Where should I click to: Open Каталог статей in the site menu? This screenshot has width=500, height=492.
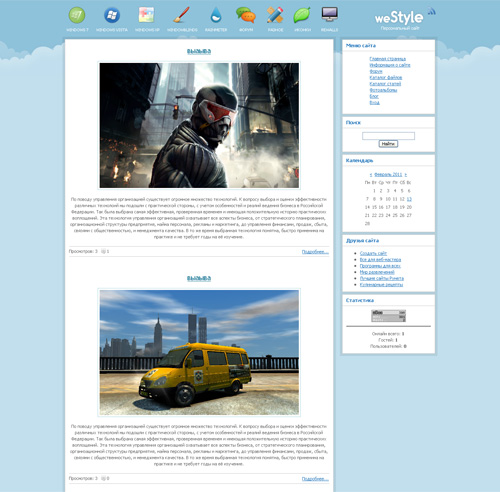(385, 84)
